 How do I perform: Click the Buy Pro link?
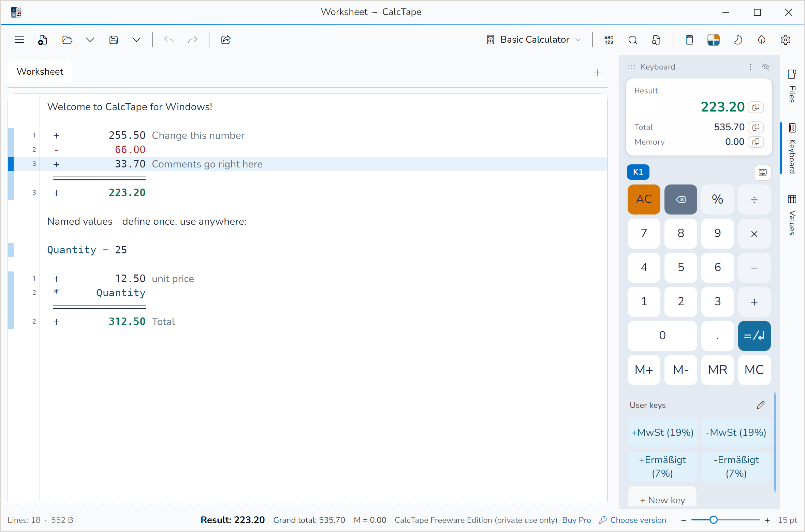(576, 520)
